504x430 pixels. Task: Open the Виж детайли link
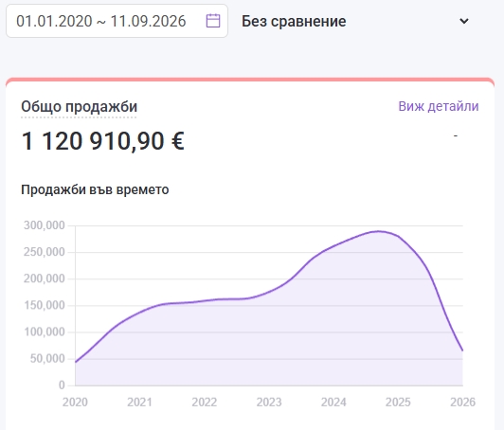[x=439, y=106]
